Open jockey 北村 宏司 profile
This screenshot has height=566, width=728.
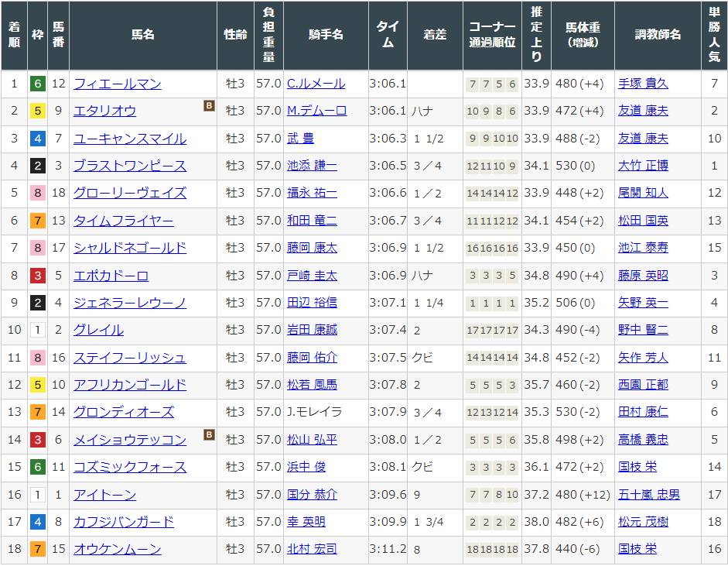coord(312,549)
